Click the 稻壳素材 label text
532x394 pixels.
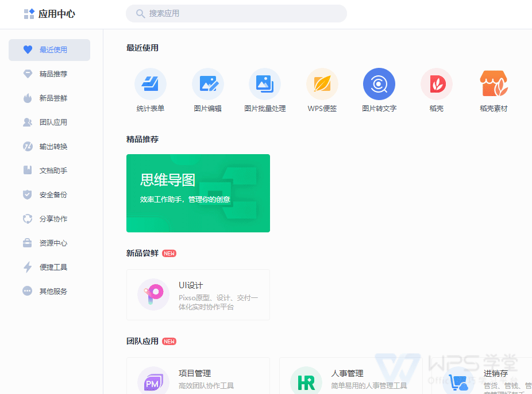(494, 108)
